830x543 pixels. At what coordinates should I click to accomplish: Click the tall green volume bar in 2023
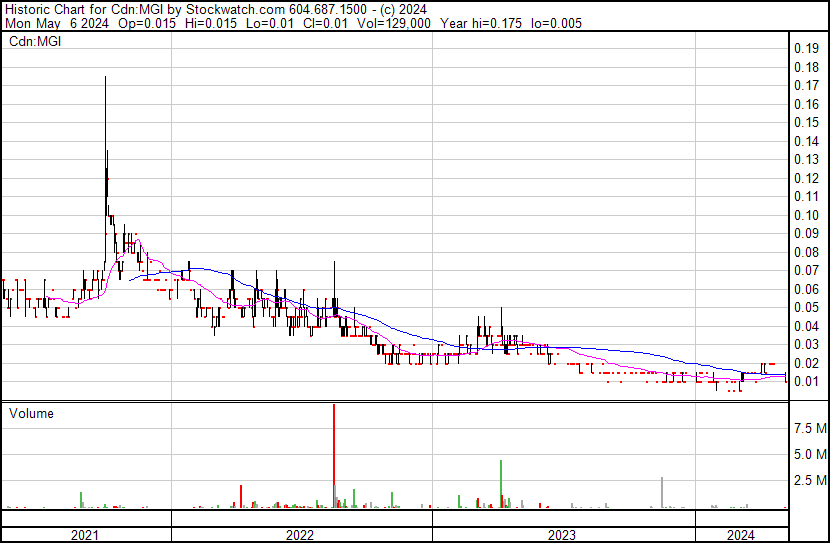click(501, 484)
